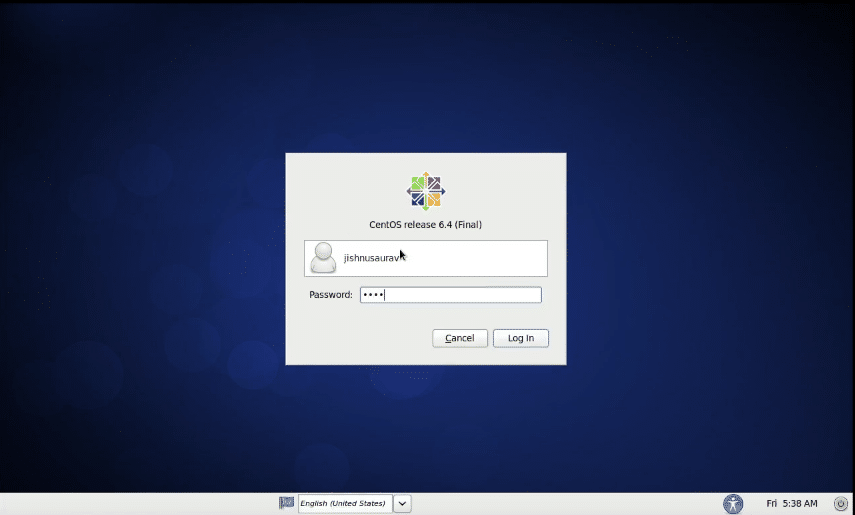Click the user avatar icon
Image resolution: width=855 pixels, height=515 pixels.
(323, 258)
